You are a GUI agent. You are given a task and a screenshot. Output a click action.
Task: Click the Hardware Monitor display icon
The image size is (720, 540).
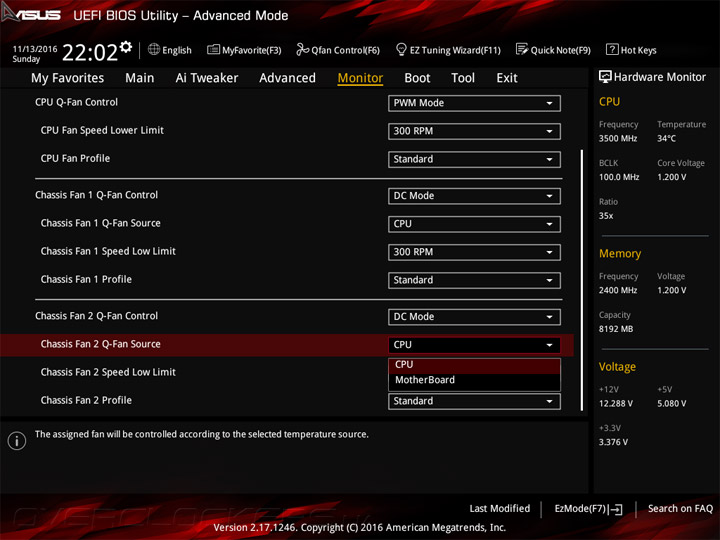(605, 77)
